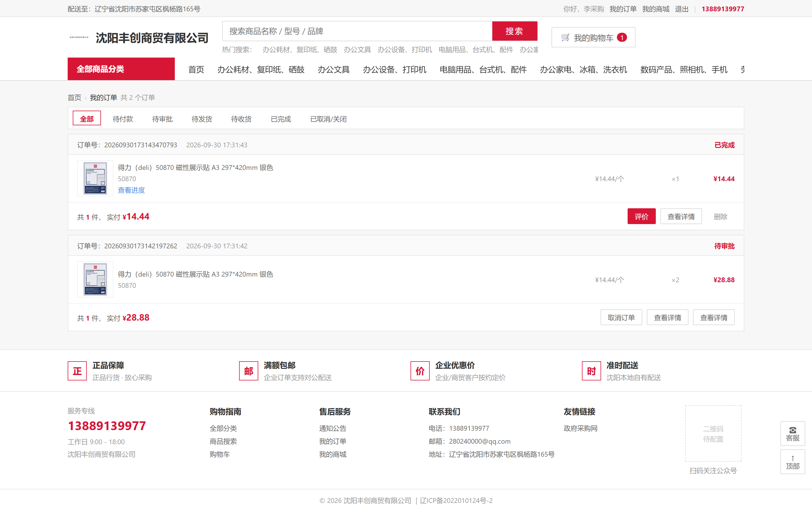Open 办公家电、冰箱、洗衣机 navigation item

point(584,69)
